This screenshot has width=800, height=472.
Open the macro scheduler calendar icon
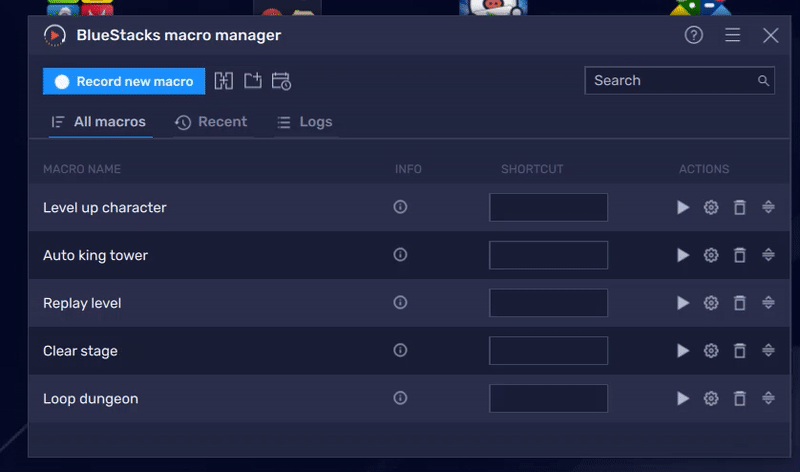(281, 81)
